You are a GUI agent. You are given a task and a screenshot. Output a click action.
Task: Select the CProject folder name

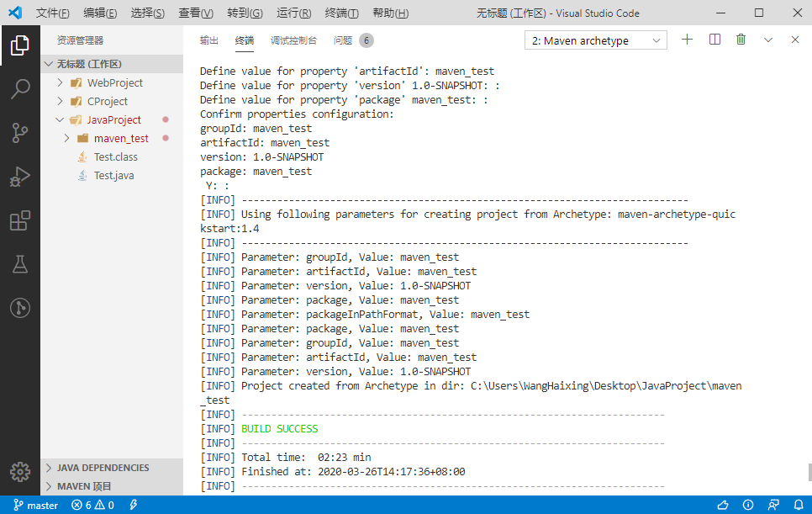pyautogui.click(x=108, y=102)
